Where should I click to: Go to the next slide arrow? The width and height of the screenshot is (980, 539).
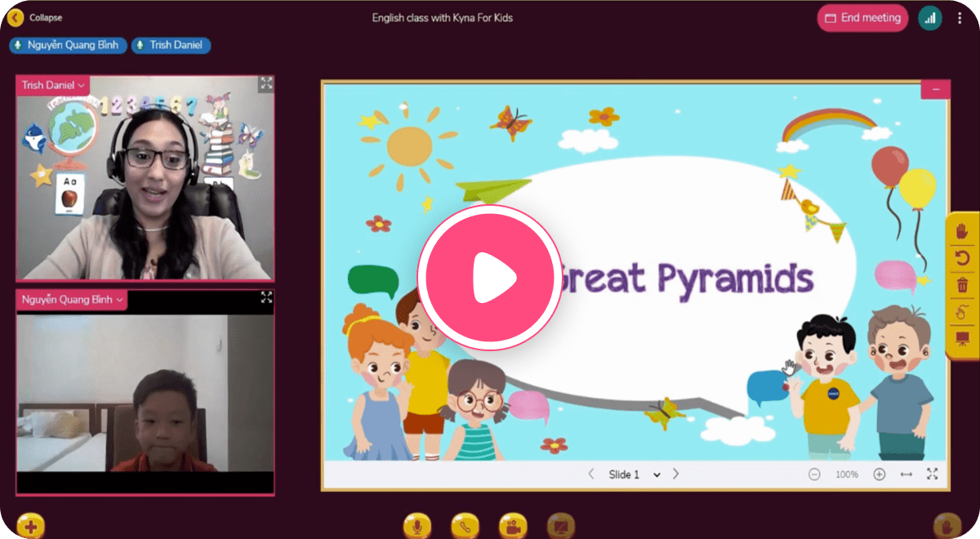675,474
